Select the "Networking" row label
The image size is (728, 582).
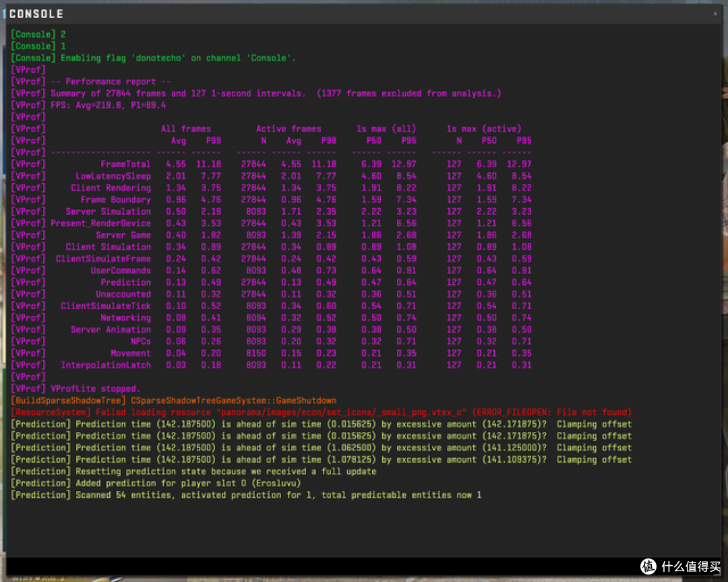pyautogui.click(x=125, y=318)
